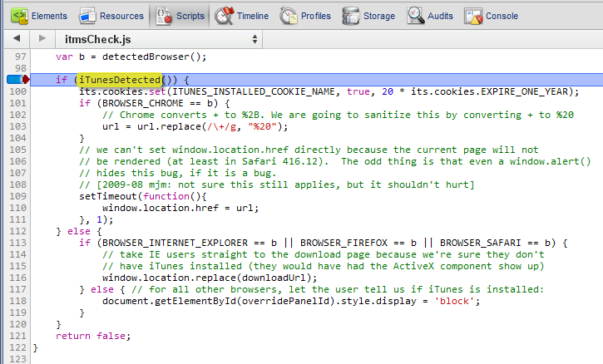603x364 pixels.
Task: Click BROWSER_SAFARI constant on line 113
Action: tap(481, 243)
